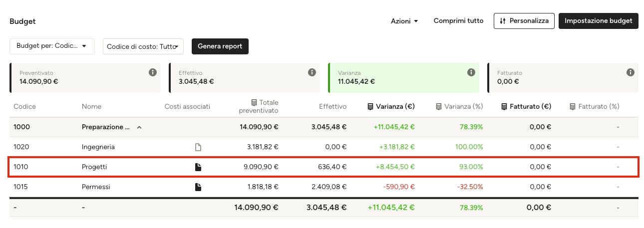Select the green Varianza summary card
Viewport: 644px width, 228px height.
pyautogui.click(x=403, y=78)
